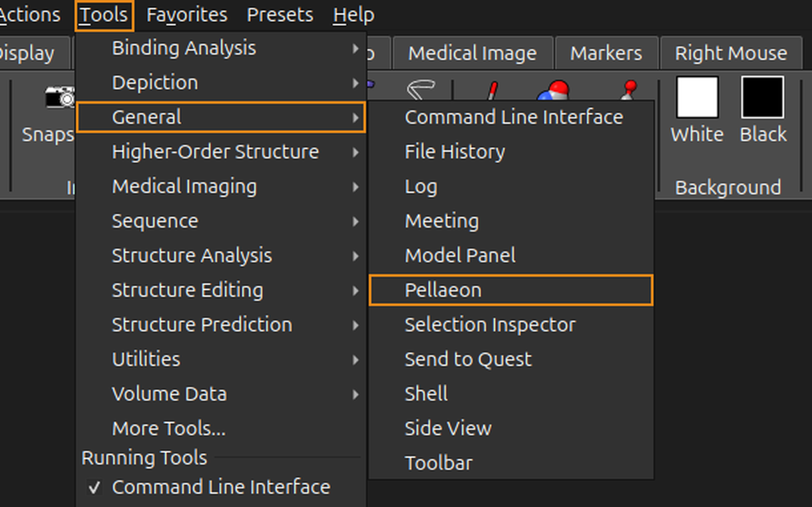Select Meeting from General submenu
812x507 pixels.
click(511, 221)
